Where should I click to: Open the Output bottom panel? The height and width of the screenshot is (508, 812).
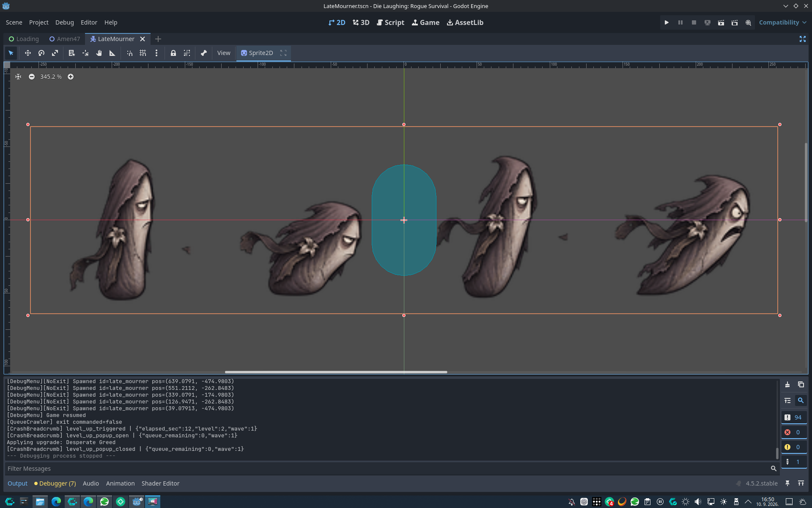pos(17,483)
